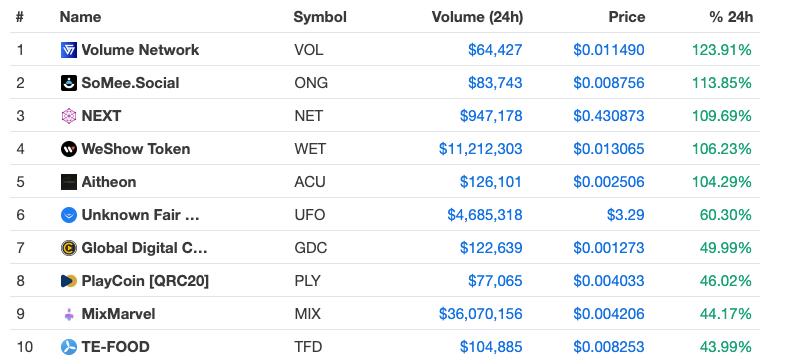
Task: Sort table by Volume (24h) column header
Action: pos(477,17)
